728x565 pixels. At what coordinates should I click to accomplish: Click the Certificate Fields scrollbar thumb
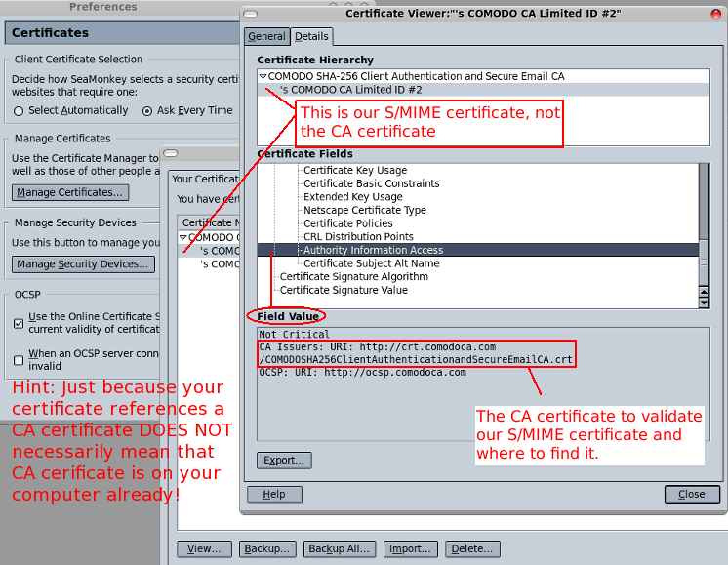pyautogui.click(x=704, y=262)
